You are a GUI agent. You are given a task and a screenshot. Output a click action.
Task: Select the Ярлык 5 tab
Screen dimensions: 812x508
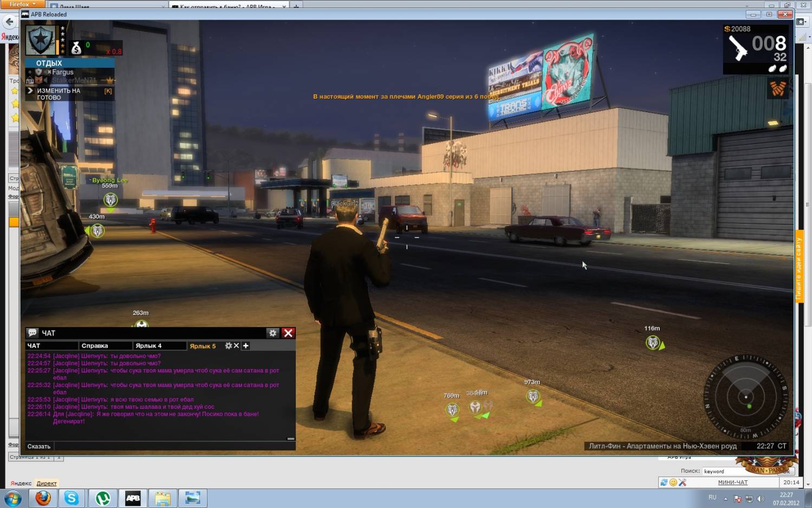coord(203,346)
